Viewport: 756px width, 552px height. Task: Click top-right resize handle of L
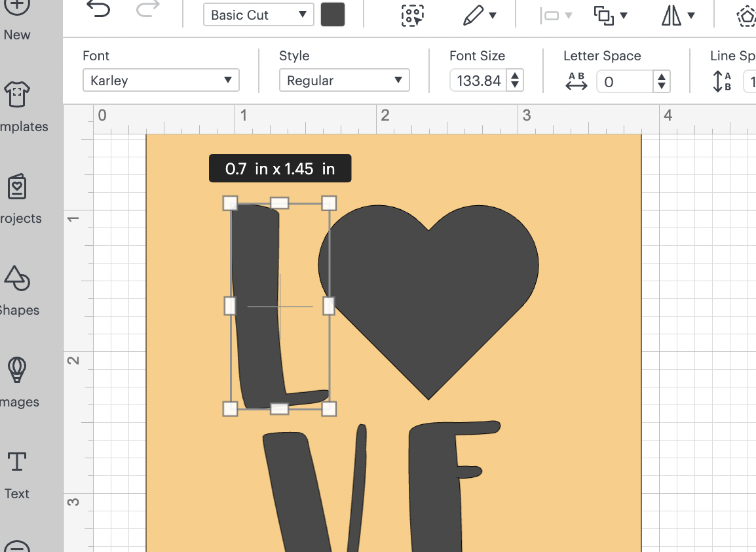point(328,203)
